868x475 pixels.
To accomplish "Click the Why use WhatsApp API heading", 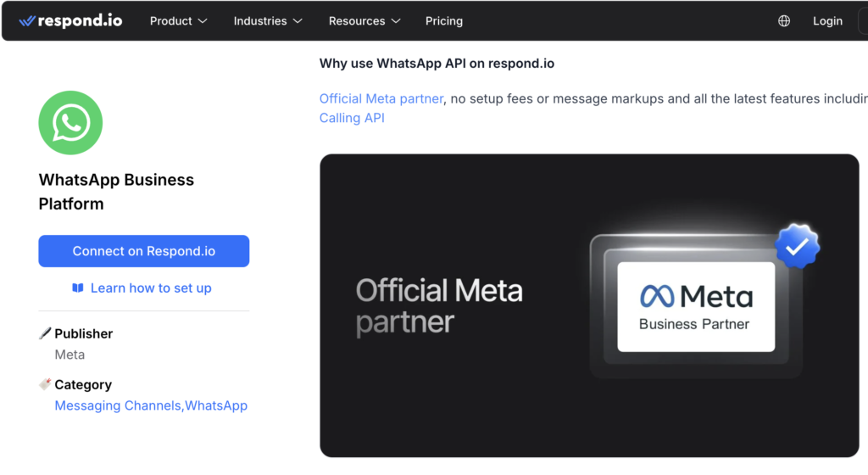I will (437, 64).
